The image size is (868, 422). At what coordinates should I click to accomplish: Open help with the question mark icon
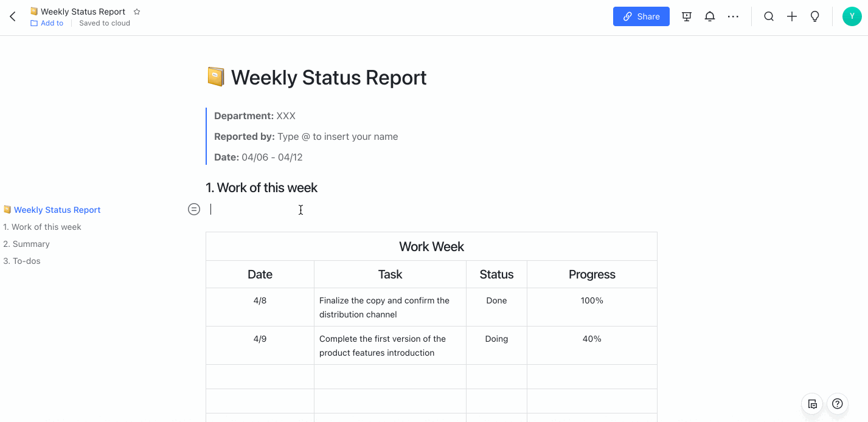[837, 403]
